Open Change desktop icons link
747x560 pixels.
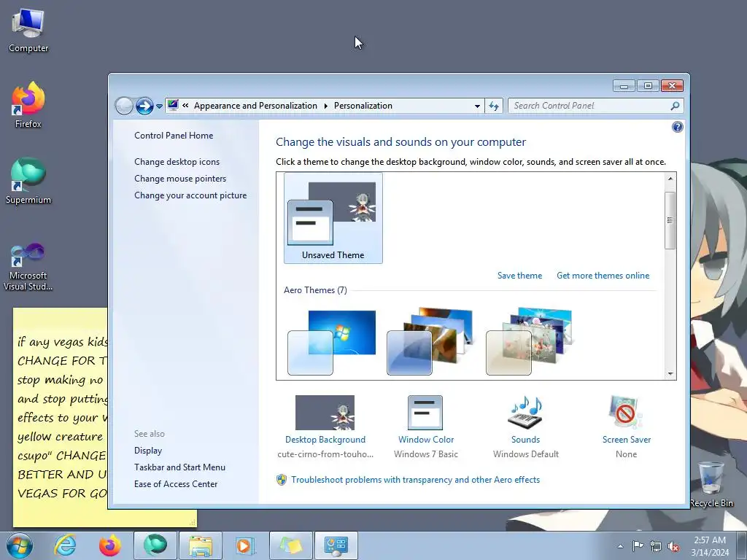[177, 161]
